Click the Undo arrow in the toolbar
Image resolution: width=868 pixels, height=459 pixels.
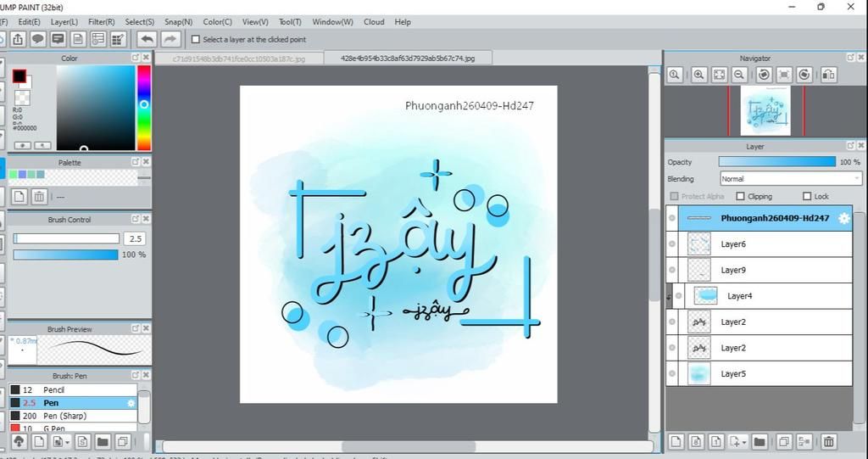(147, 39)
